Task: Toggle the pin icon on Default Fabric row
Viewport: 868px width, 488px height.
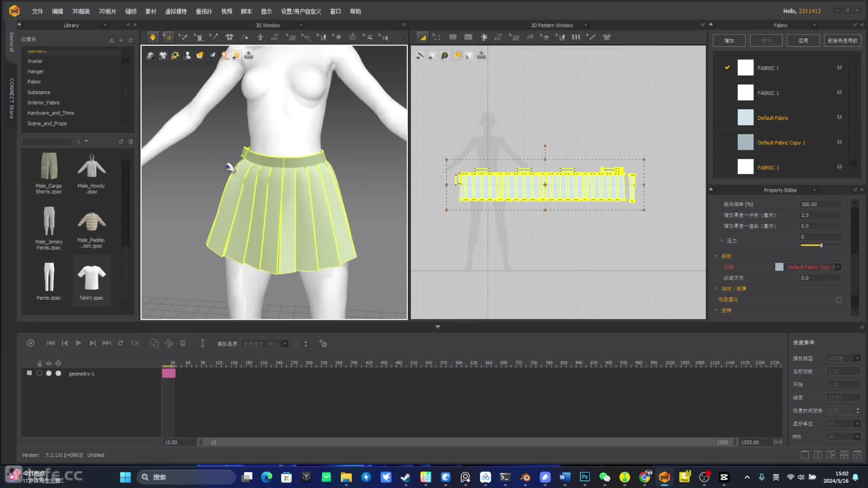Action: [x=840, y=117]
